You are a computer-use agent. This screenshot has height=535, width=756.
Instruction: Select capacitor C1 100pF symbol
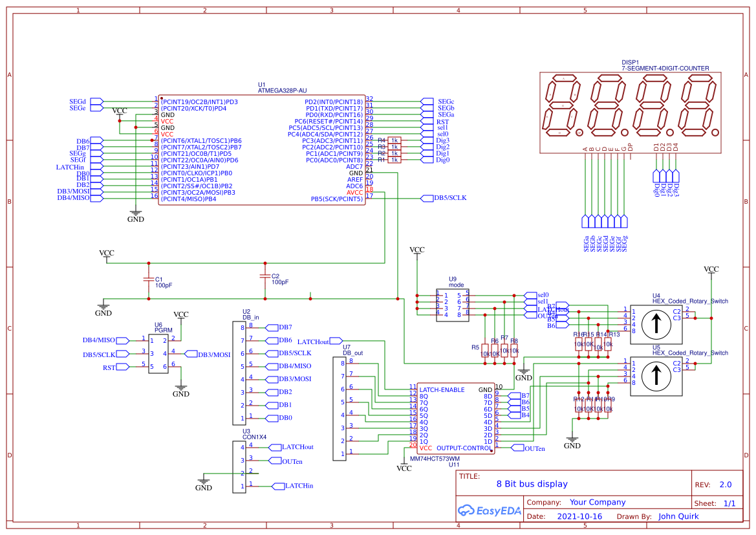[x=150, y=279]
